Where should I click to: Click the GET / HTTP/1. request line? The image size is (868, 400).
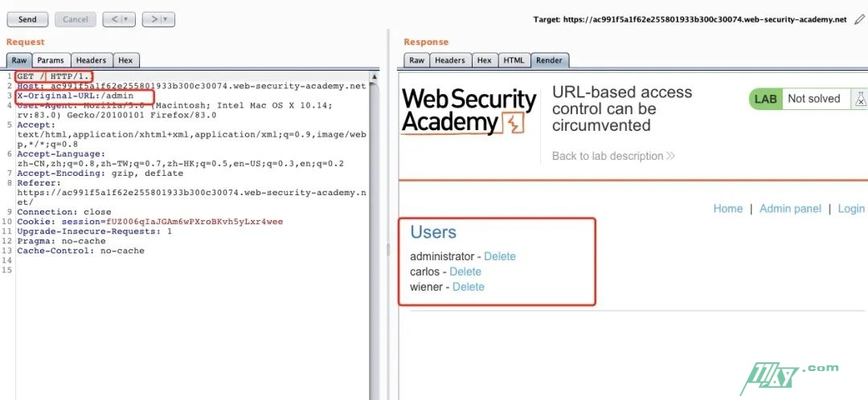pos(54,76)
